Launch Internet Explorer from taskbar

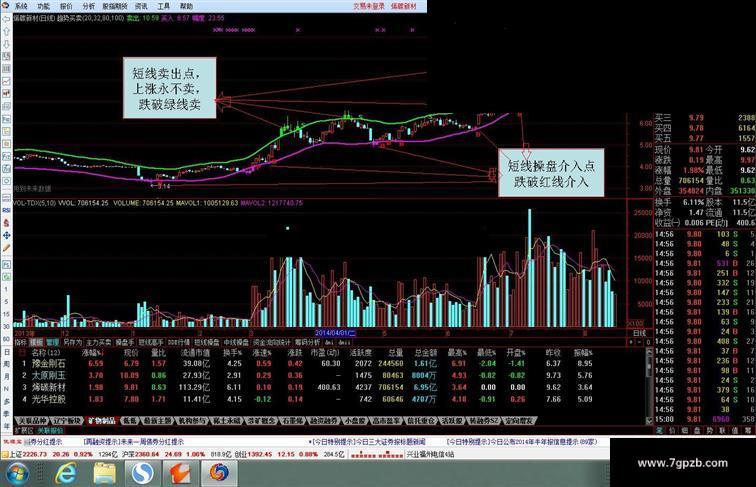click(65, 473)
